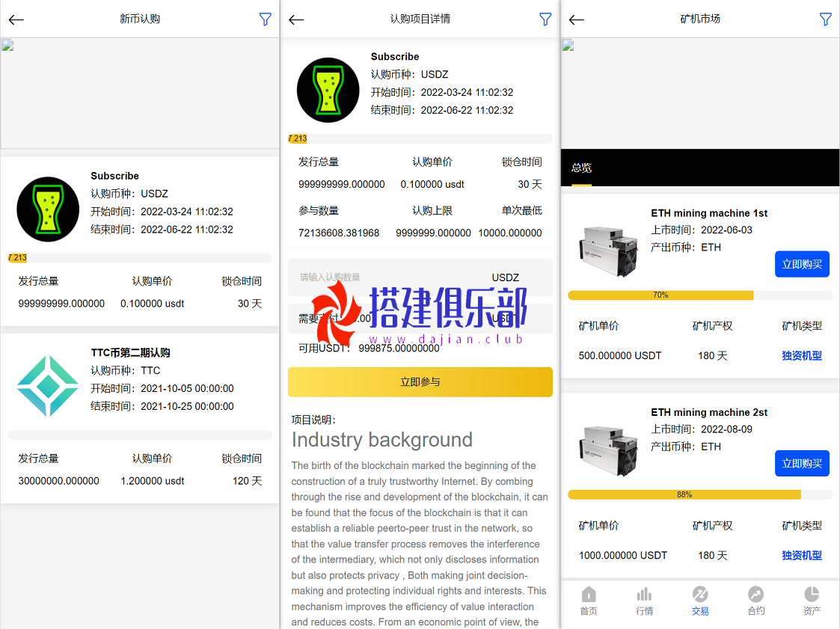Click the 矿机市场 page title
This screenshot has width=840, height=629.
click(x=699, y=19)
